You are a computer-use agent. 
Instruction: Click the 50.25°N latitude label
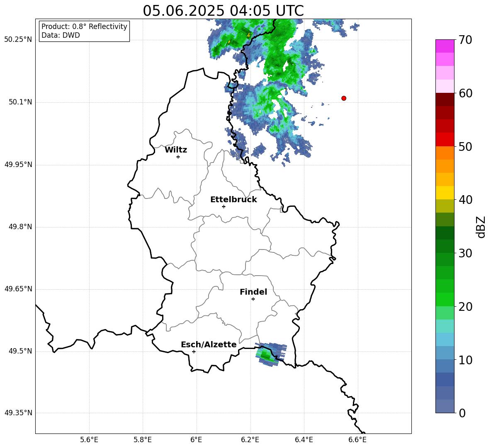click(x=18, y=40)
